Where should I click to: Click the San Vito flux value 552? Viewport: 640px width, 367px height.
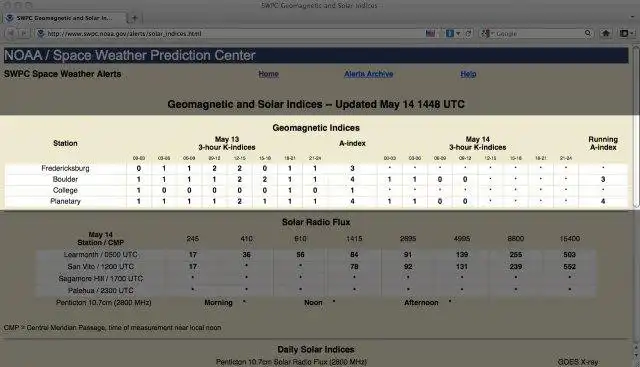[x=569, y=267]
